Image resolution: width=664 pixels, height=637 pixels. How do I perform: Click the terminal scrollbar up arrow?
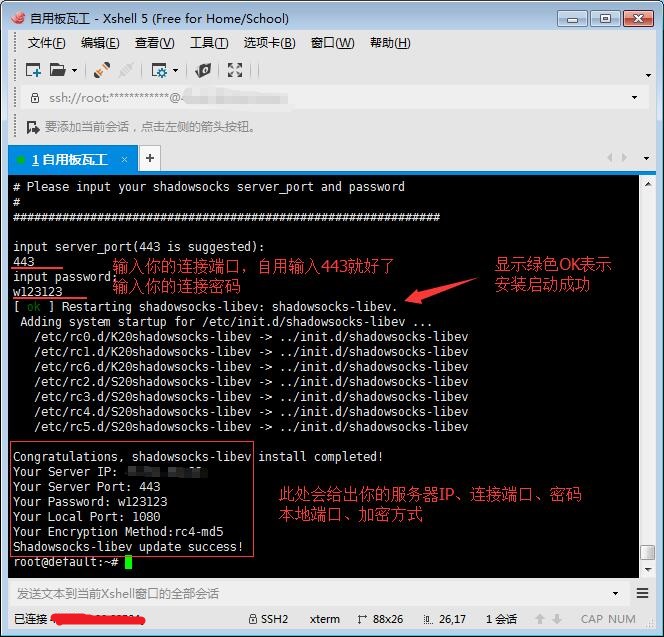tap(648, 184)
